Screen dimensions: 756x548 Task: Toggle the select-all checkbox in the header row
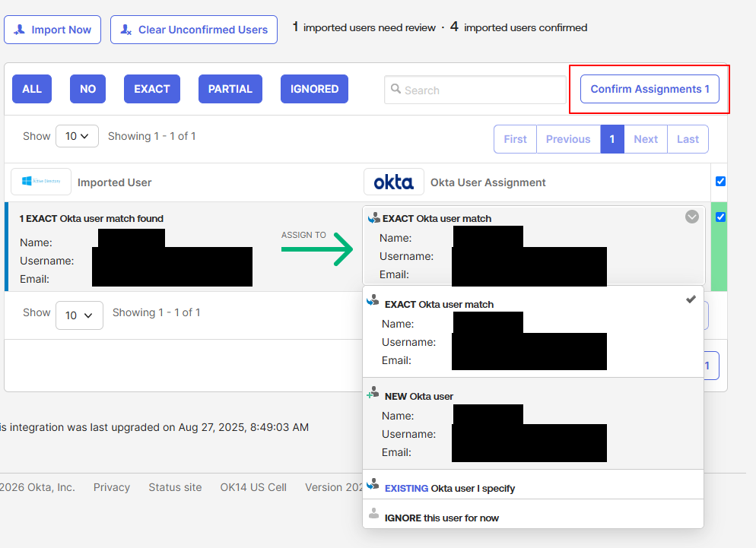pyautogui.click(x=720, y=181)
